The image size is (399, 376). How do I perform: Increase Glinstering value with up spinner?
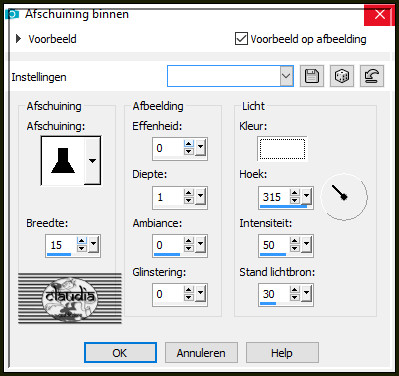(x=189, y=290)
